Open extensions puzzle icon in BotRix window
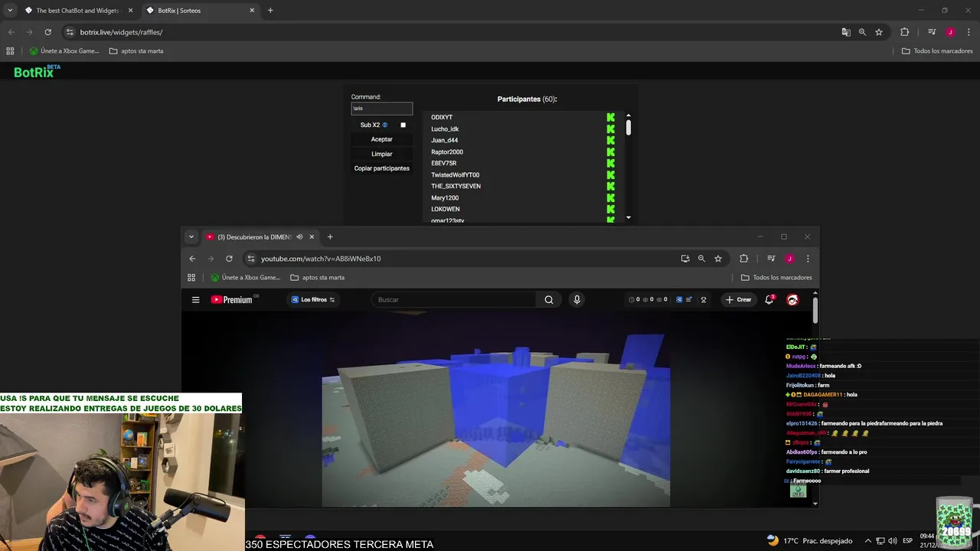The height and width of the screenshot is (551, 980). pos(904,32)
